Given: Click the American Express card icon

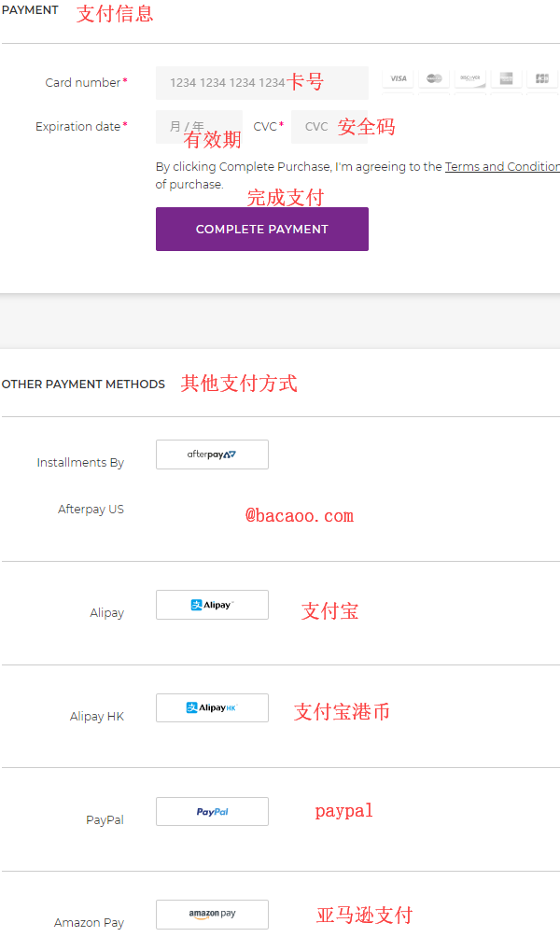Looking at the screenshot, I should pyautogui.click(x=506, y=78).
